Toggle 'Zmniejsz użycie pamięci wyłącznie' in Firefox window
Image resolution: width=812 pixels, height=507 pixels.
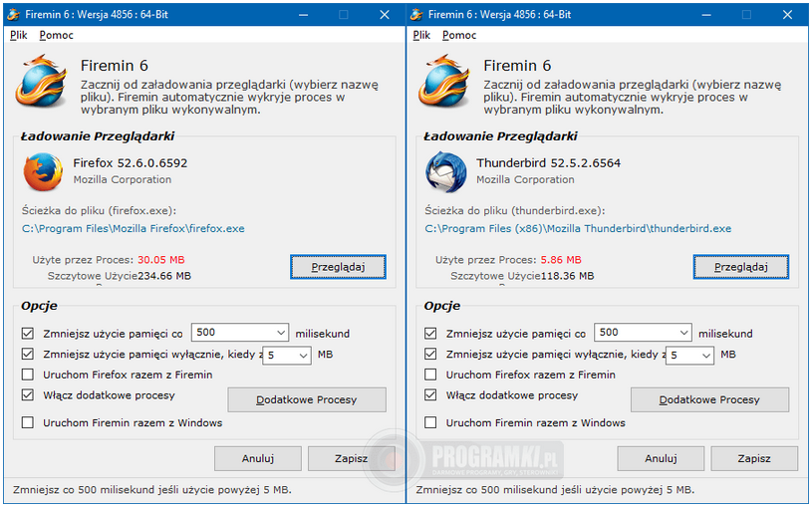click(28, 354)
